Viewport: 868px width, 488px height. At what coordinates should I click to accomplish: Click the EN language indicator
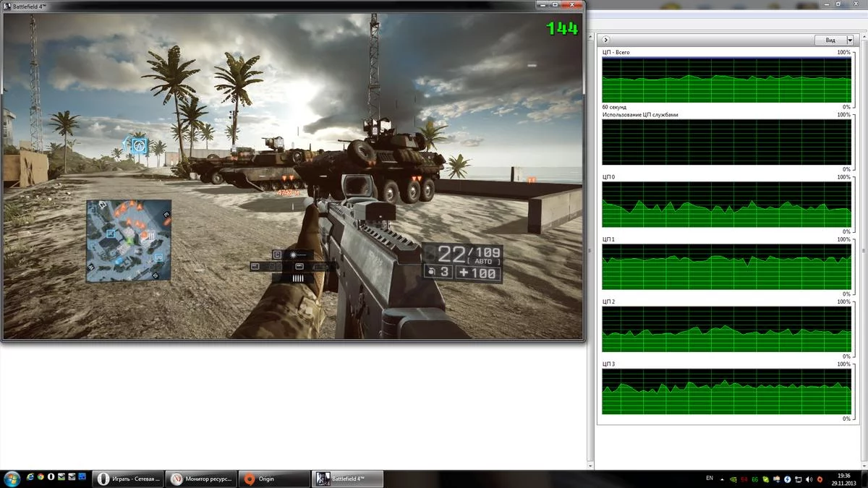click(709, 479)
